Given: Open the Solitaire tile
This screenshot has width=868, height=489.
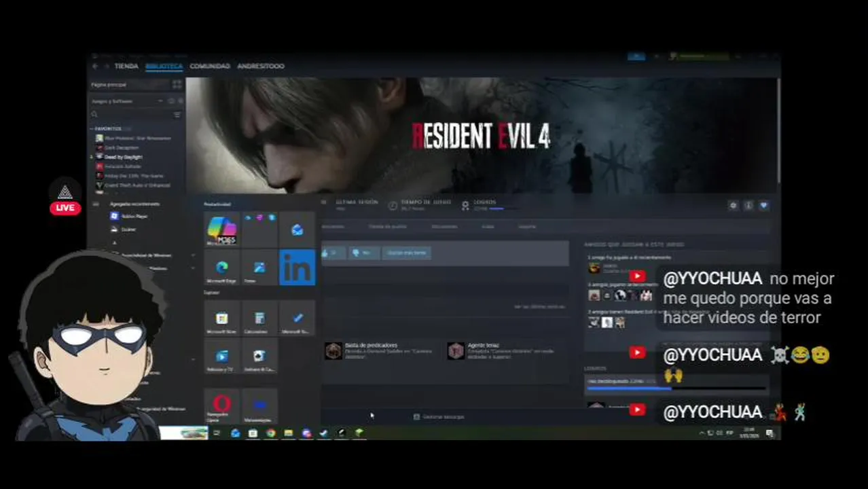Looking at the screenshot, I should (259, 356).
